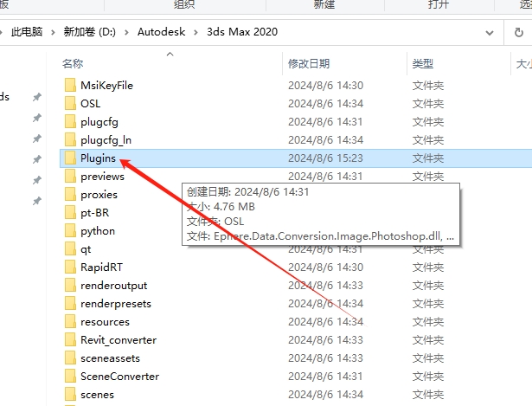Sort files by 类型 column header

click(423, 63)
